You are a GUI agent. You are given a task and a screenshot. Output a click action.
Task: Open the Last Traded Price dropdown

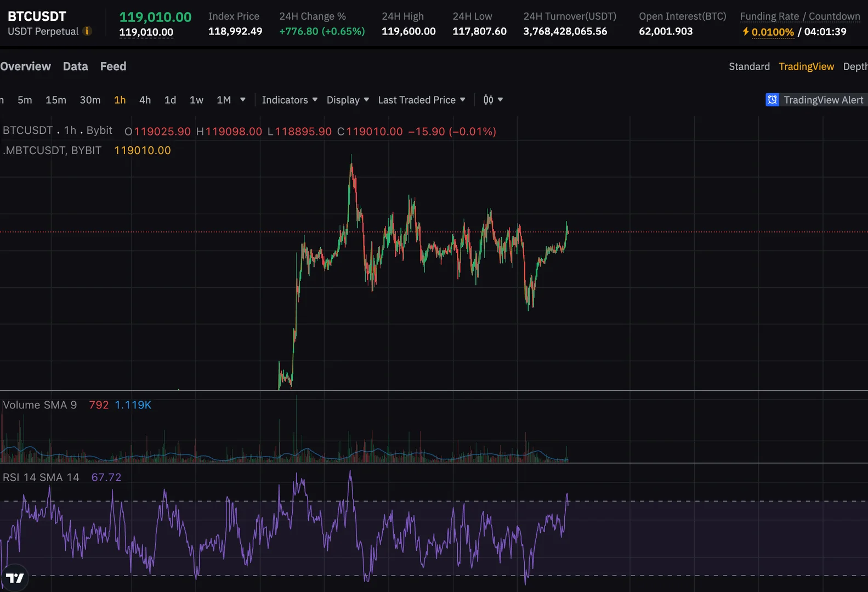pos(422,100)
